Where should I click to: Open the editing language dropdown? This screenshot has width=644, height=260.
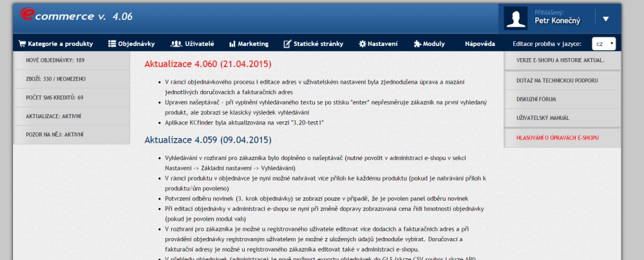(x=603, y=44)
